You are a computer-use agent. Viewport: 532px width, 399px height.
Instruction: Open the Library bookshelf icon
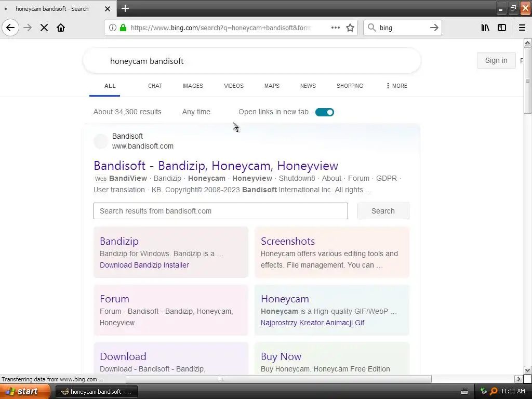coord(485,28)
